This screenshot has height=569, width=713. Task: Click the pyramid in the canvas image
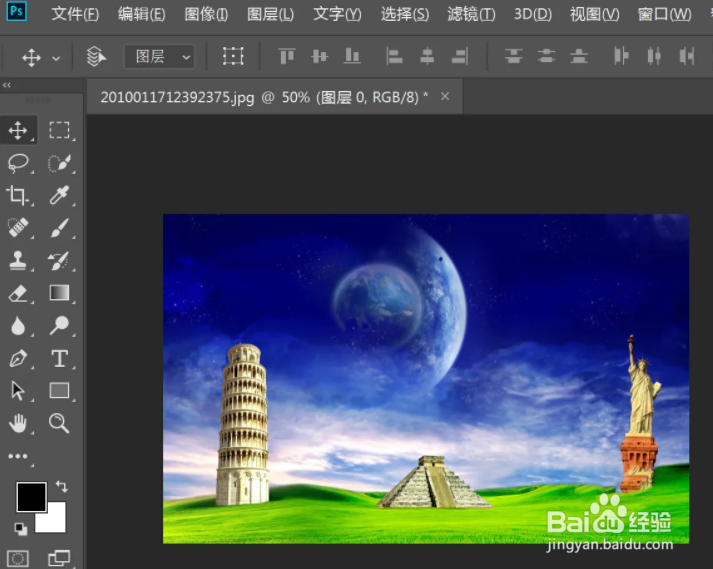(x=432, y=482)
